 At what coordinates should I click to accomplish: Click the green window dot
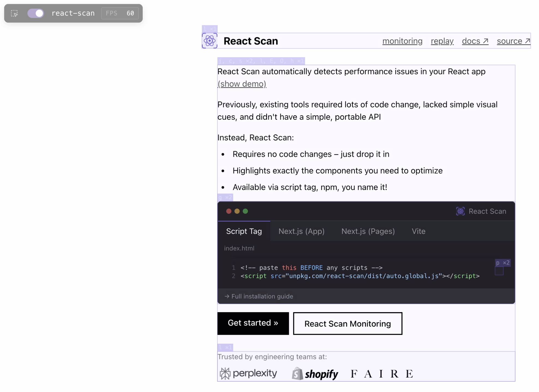[245, 211]
